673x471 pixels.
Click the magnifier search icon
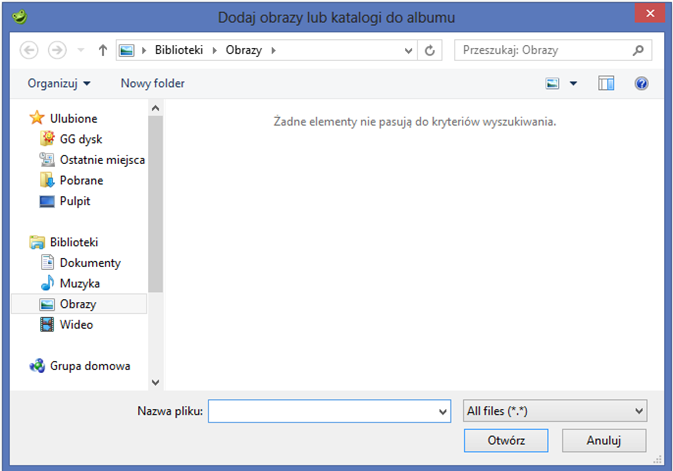coord(639,50)
